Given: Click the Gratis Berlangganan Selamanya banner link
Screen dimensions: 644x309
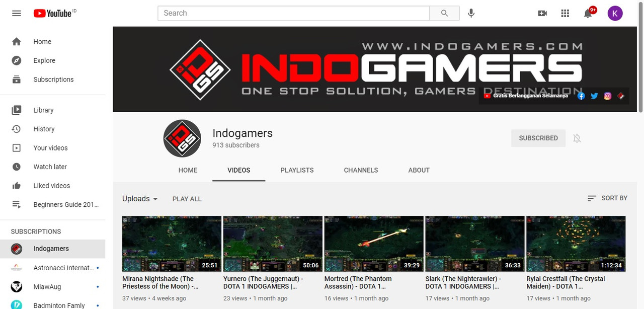Looking at the screenshot, I should [x=526, y=96].
